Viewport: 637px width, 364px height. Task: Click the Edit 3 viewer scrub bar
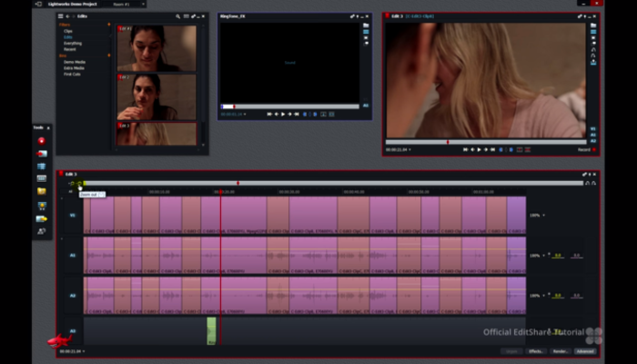coord(486,142)
